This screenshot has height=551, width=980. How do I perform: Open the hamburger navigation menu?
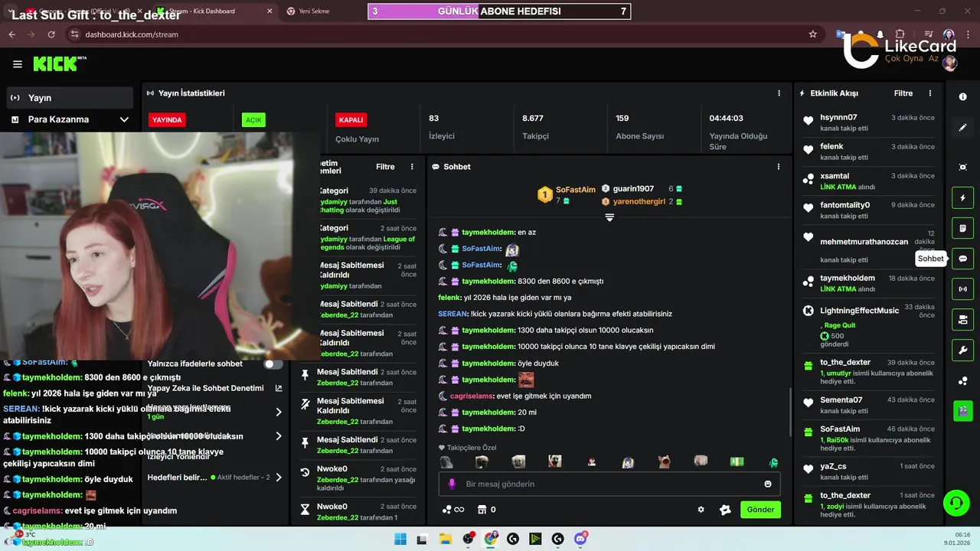(18, 64)
